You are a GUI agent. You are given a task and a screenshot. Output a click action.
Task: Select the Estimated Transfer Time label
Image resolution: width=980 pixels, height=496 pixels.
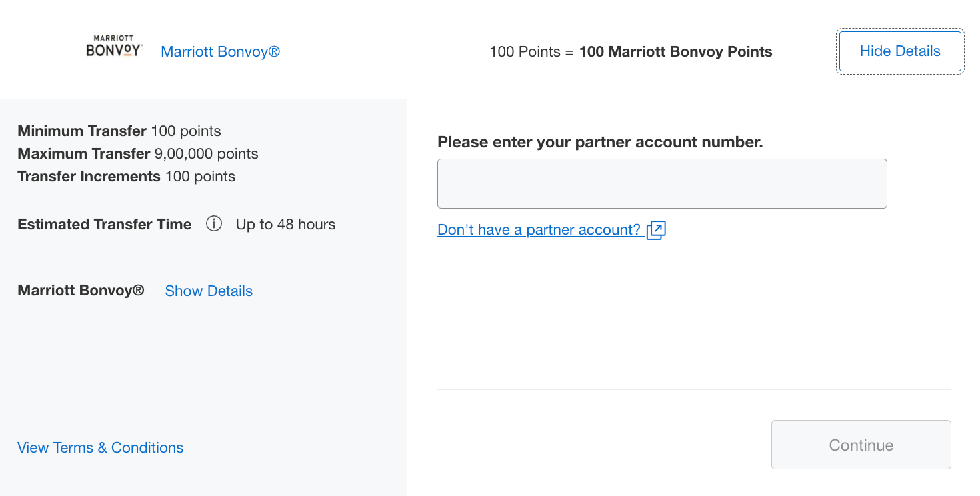(105, 225)
